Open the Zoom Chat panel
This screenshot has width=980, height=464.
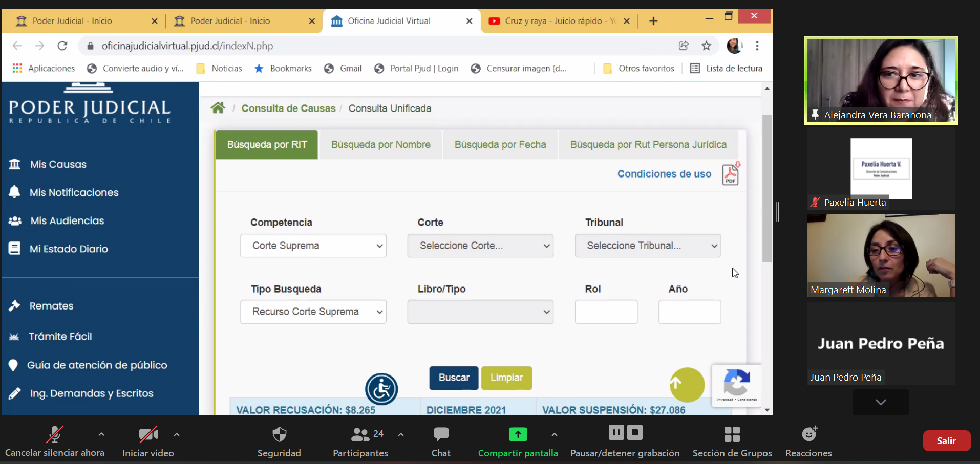click(440, 441)
